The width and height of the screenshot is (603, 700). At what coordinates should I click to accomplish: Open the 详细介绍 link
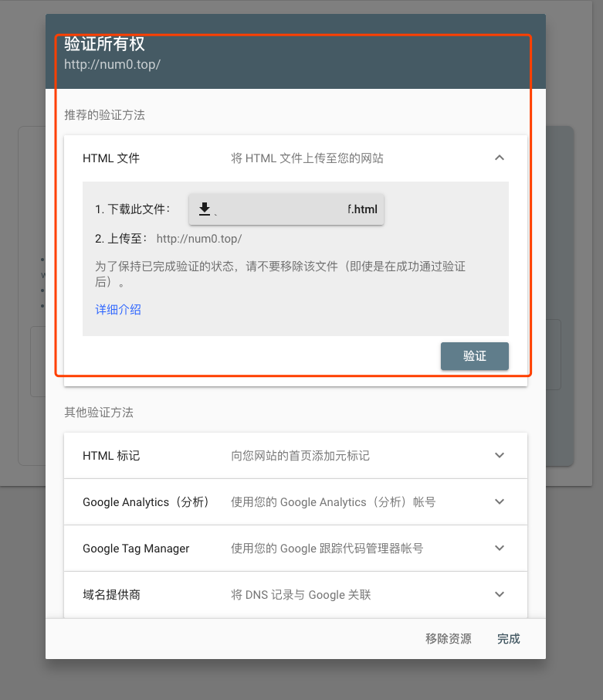[x=118, y=309]
